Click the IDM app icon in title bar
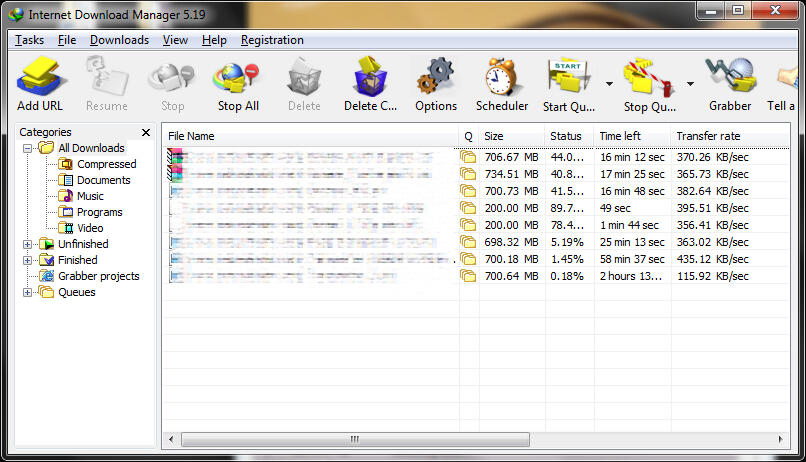Screen dimensions: 806x462 16,14
